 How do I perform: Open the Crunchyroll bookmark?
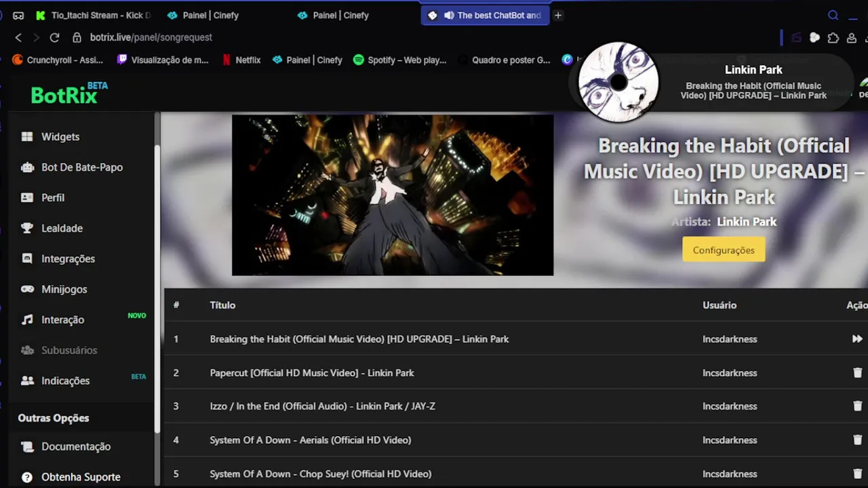point(58,60)
